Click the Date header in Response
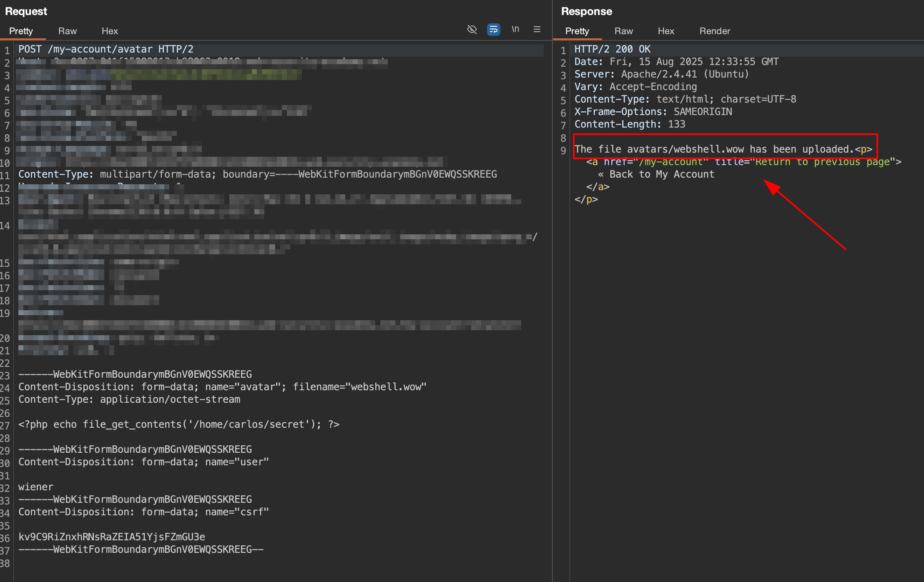The height and width of the screenshot is (582, 924). [677, 62]
